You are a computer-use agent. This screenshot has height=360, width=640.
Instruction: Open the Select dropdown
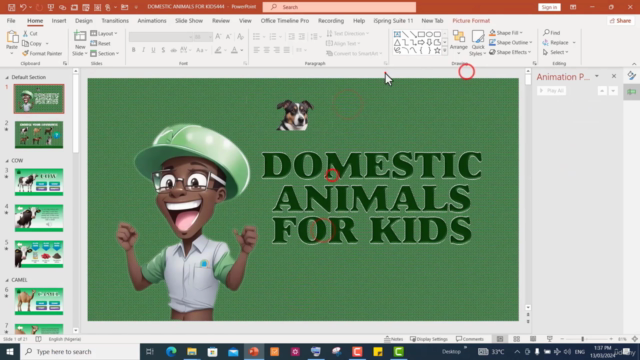click(x=556, y=52)
